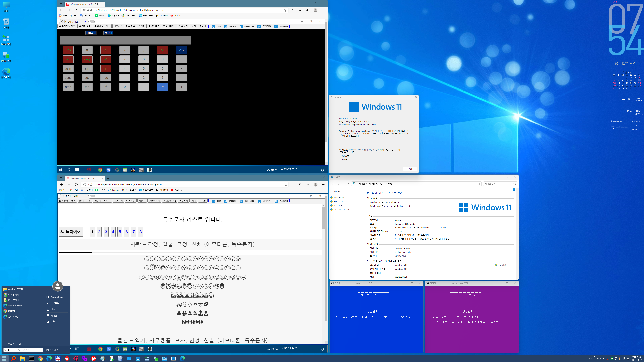Expand hidden tray icons in 특수문자 window's taskbar
This screenshot has height=362, width=644.
(x=269, y=349)
